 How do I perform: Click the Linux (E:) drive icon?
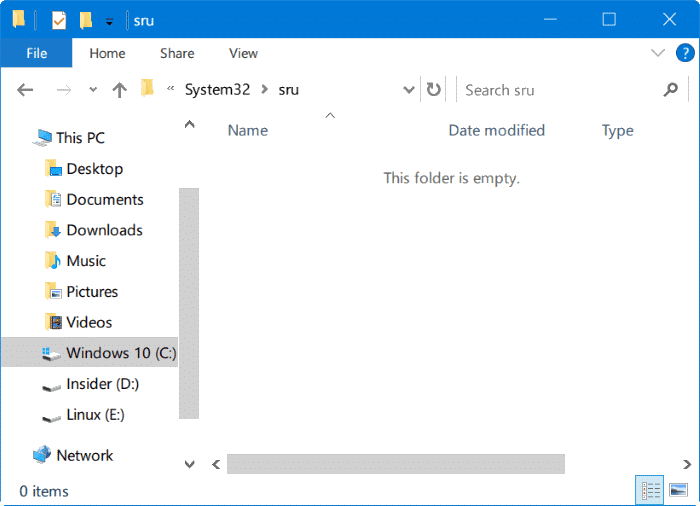(51, 418)
